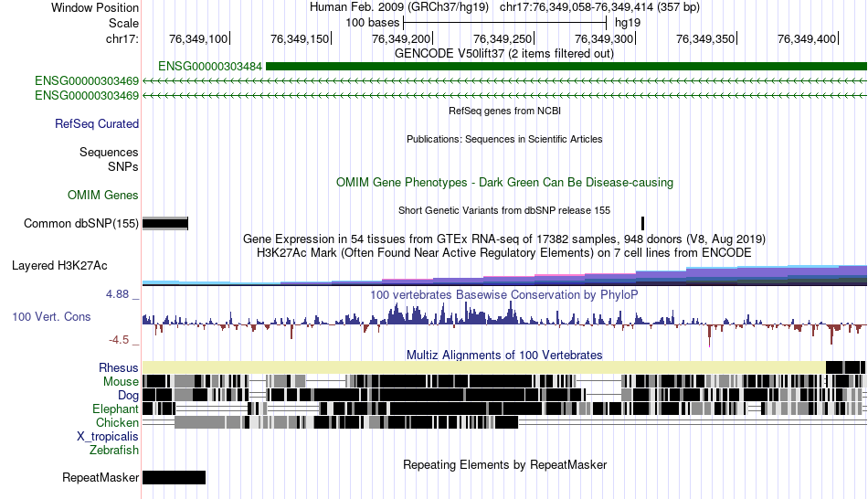Click the RepeatMasker track label
This screenshot has height=499, width=868.
click(101, 477)
